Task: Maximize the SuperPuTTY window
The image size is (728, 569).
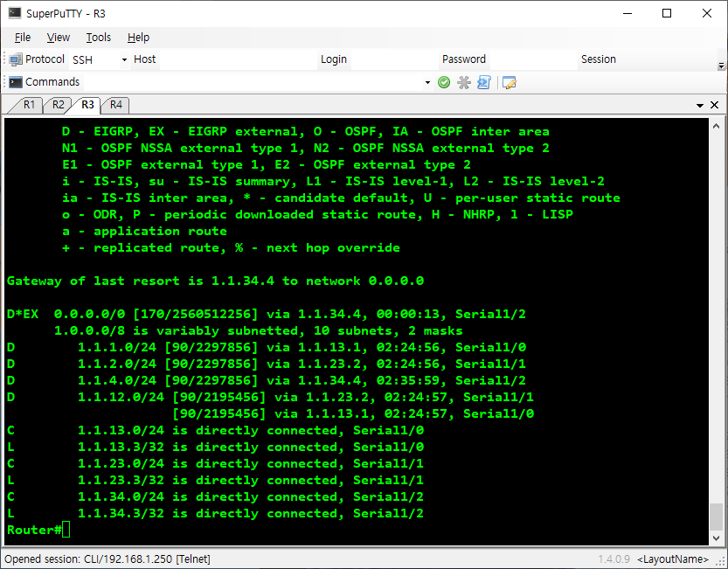Action: pyautogui.click(x=667, y=13)
